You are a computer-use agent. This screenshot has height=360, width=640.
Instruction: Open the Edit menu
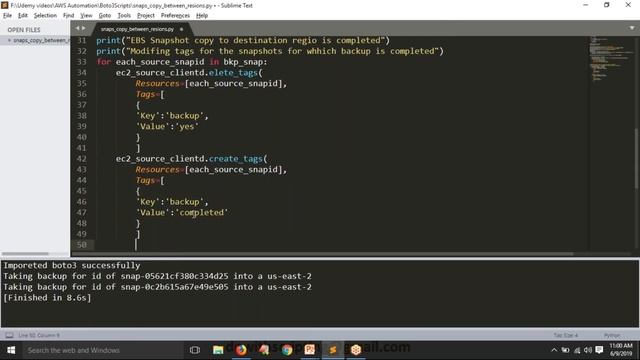tap(22, 16)
